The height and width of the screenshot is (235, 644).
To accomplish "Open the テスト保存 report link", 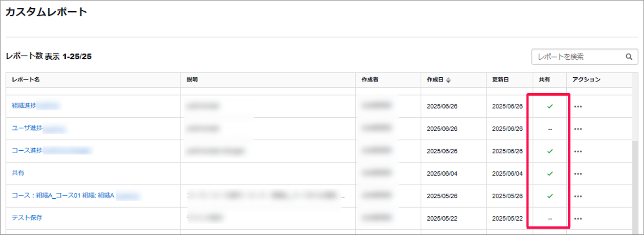I will (27, 218).
